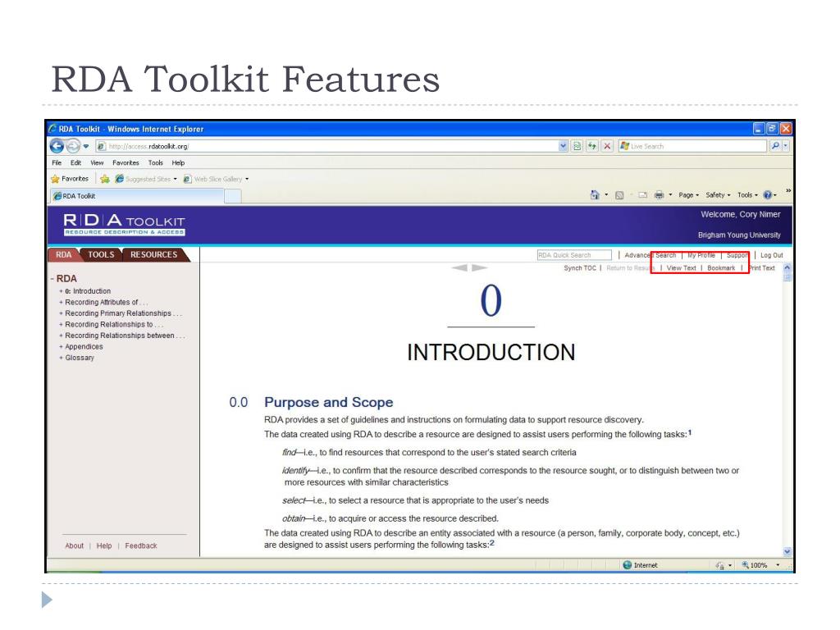
Task: Click the Read Mail envelope icon
Action: point(643,195)
